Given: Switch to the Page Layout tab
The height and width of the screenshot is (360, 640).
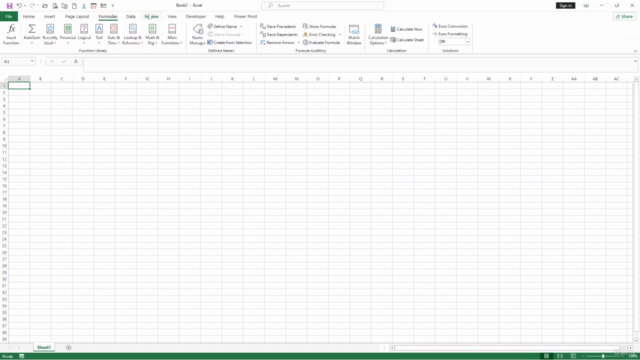Looking at the screenshot, I should point(77,16).
